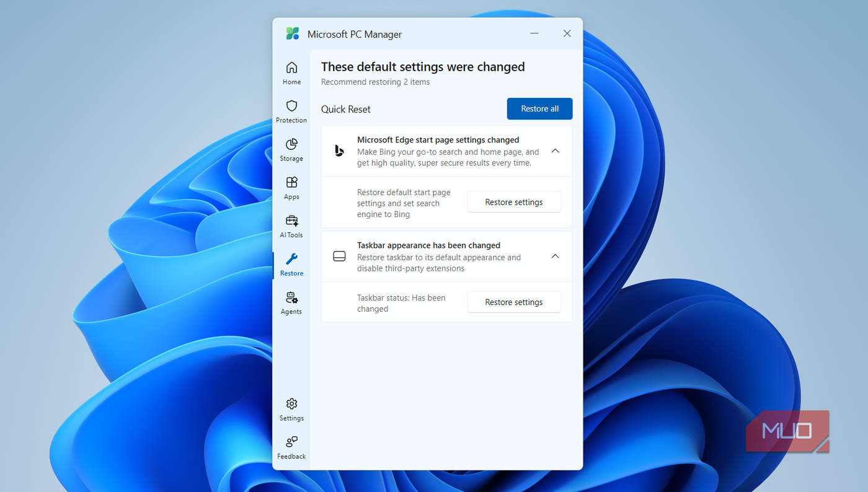Restore settings for the taskbar status
Image resolution: width=868 pixels, height=492 pixels.
point(514,302)
